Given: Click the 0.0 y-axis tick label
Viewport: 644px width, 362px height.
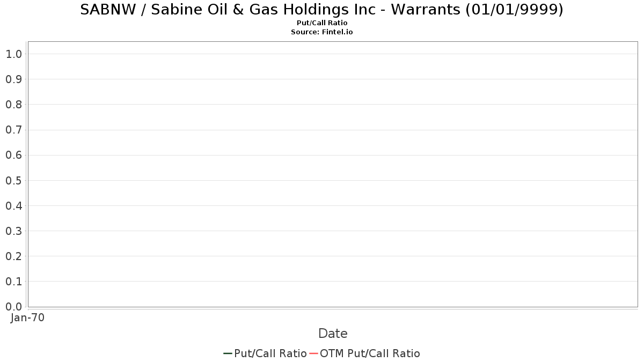Looking at the screenshot, I should 13,307.
